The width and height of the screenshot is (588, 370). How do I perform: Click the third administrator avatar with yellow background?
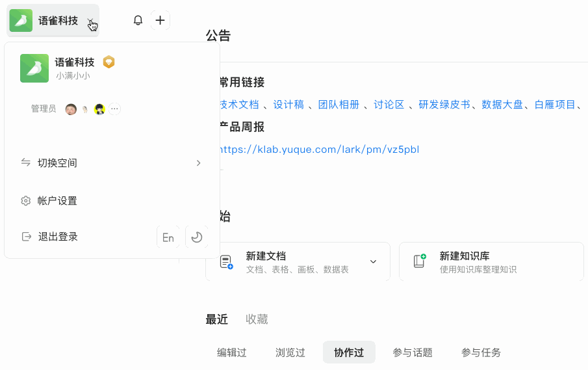point(99,109)
